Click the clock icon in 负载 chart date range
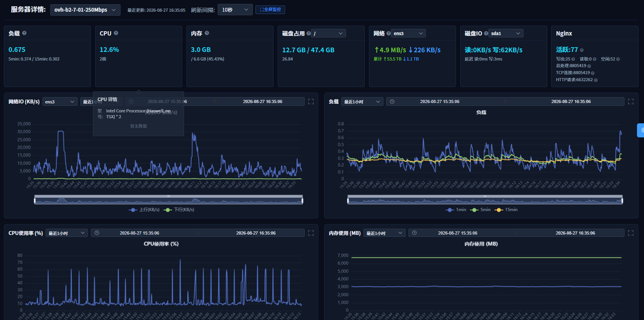 (392, 101)
